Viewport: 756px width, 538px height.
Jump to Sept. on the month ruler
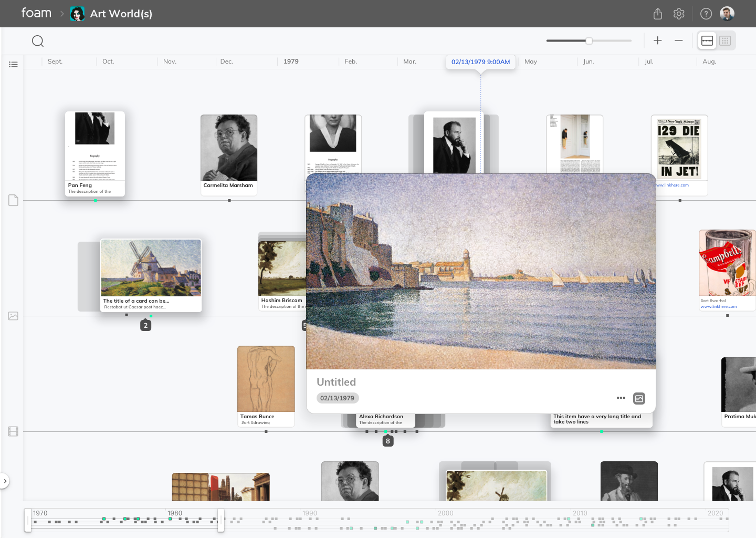click(55, 61)
